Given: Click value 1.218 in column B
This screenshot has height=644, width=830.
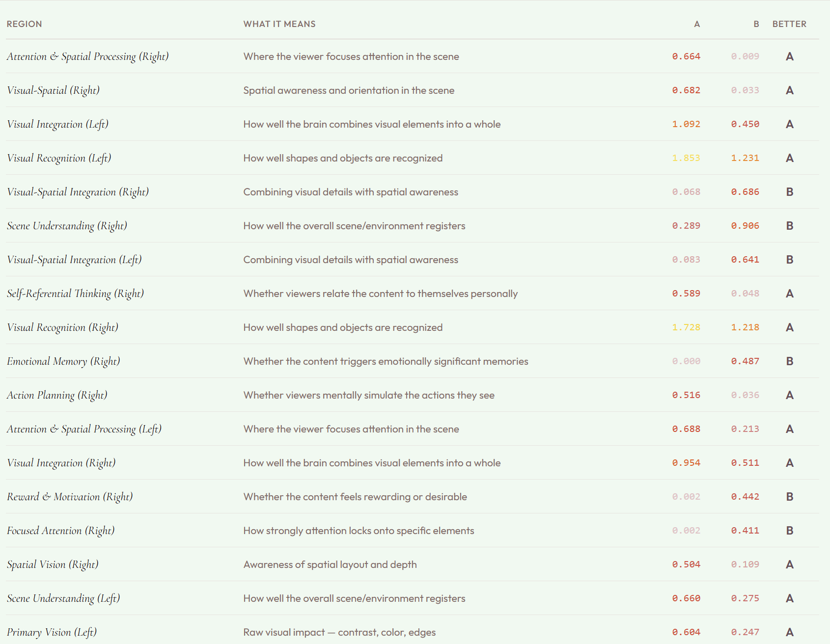Looking at the screenshot, I should click(x=745, y=327).
